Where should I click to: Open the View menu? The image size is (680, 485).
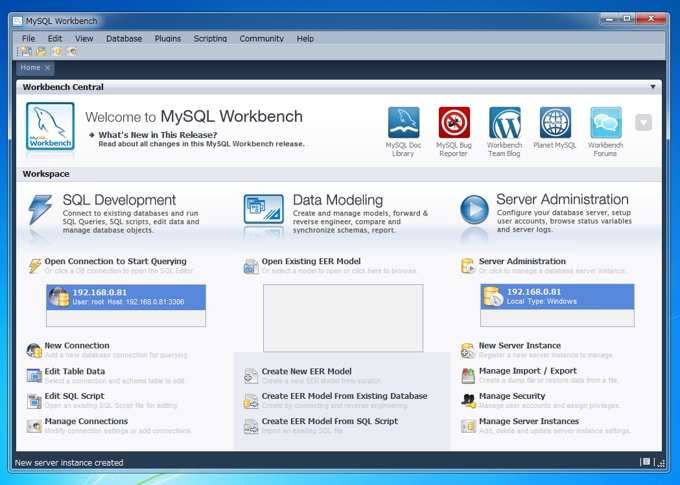point(84,39)
